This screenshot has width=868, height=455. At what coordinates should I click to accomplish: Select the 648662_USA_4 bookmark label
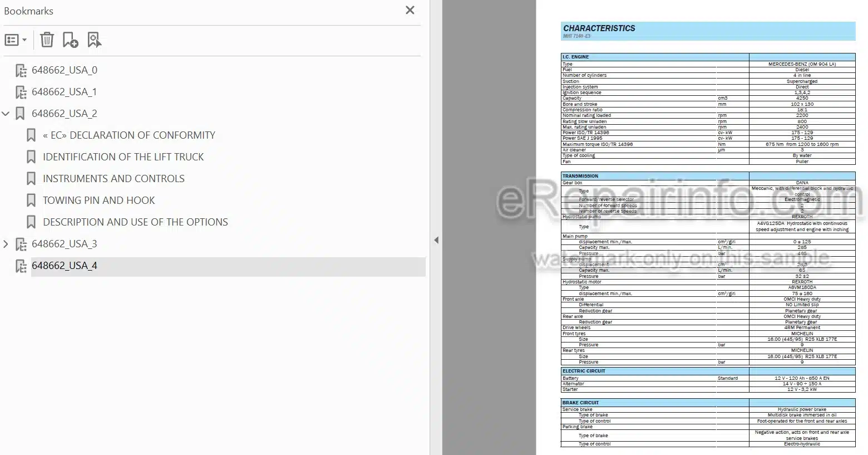click(x=65, y=266)
